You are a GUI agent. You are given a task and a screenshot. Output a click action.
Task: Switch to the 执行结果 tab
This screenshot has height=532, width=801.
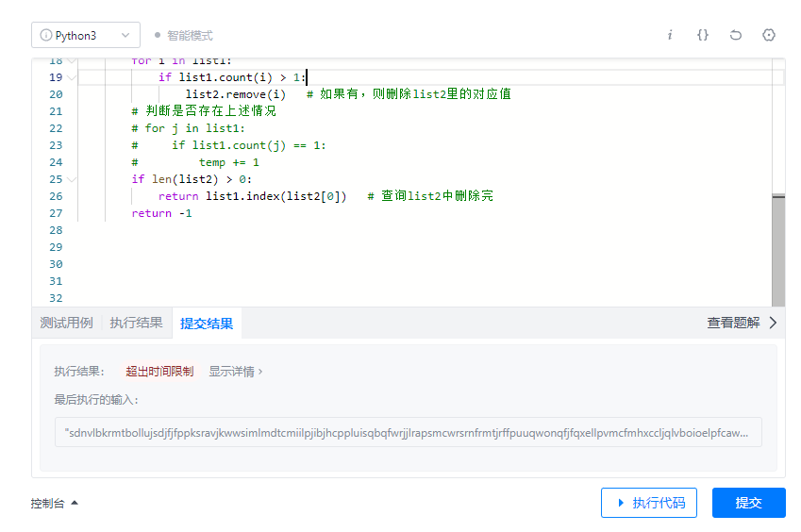pyautogui.click(x=137, y=323)
